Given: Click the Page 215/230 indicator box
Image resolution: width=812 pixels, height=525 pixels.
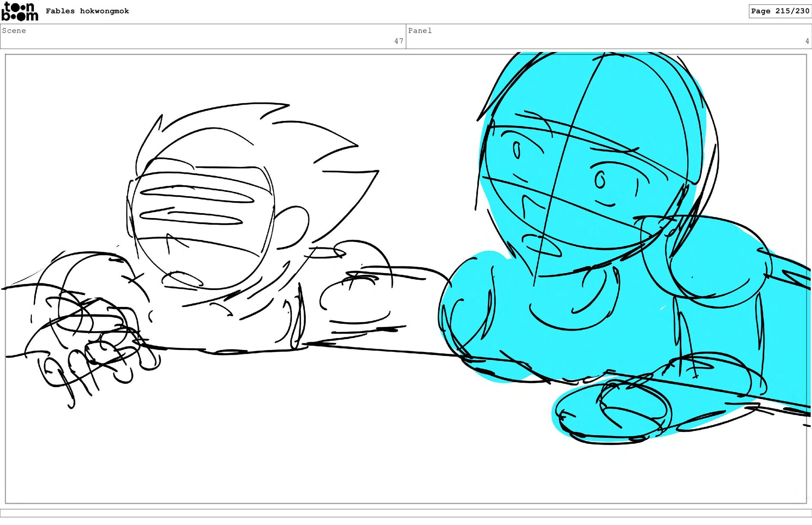Looking at the screenshot, I should pos(779,11).
